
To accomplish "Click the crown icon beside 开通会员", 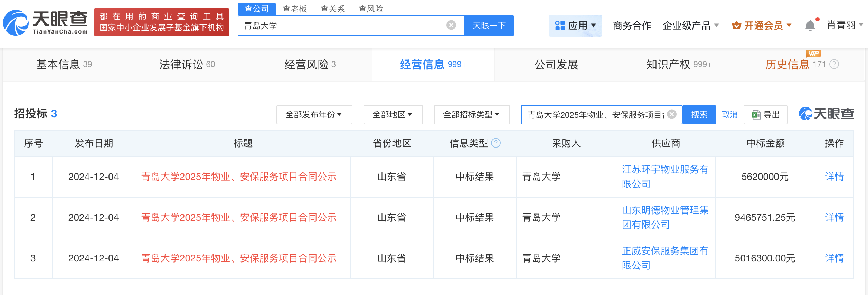I will [736, 25].
